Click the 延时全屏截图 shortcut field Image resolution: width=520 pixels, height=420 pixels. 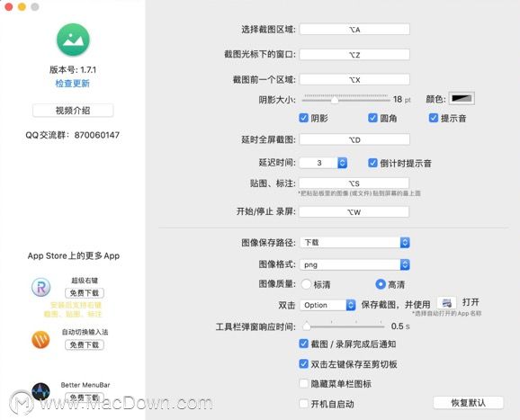tap(354, 139)
